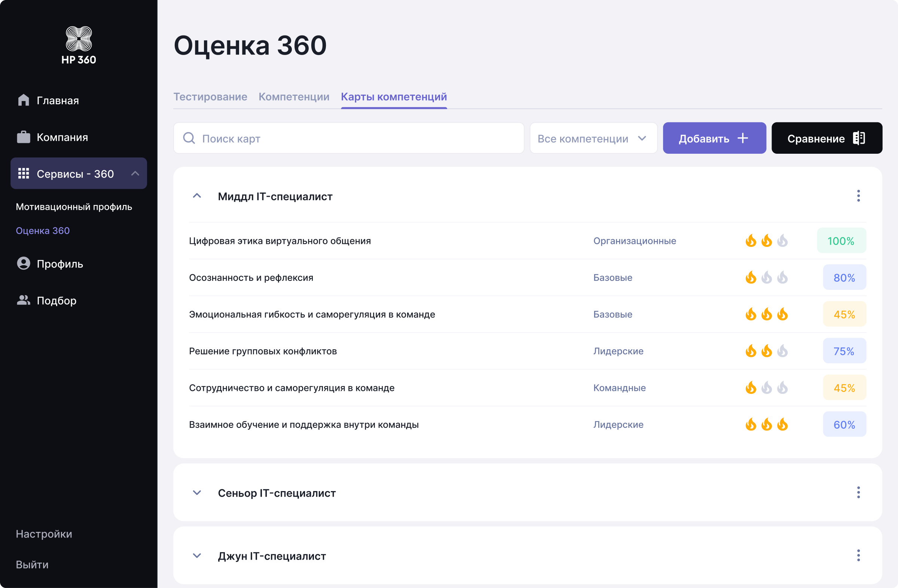Image resolution: width=898 pixels, height=588 pixels.
Task: Collapse the Миддл IT-специалист card
Action: click(197, 196)
